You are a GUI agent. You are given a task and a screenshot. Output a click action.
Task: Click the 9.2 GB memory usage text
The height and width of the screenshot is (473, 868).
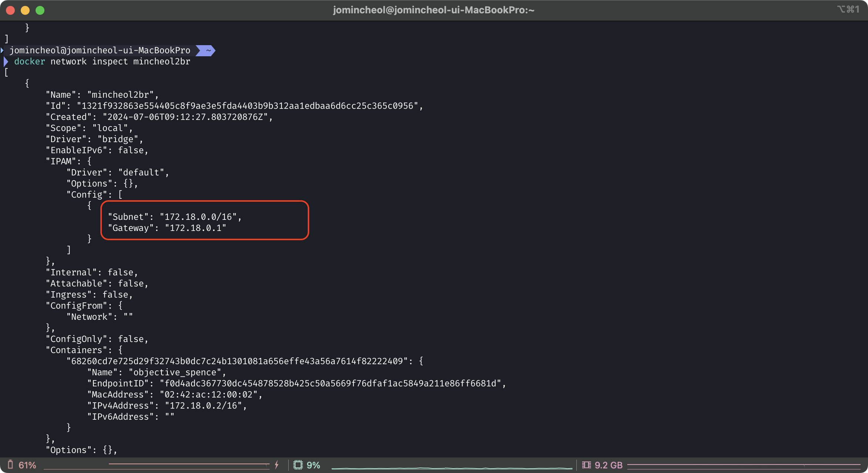pyautogui.click(x=608, y=465)
